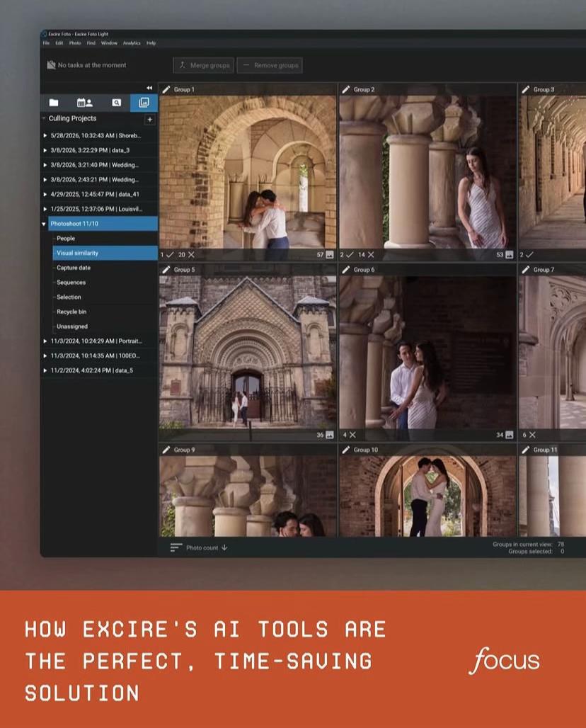The height and width of the screenshot is (728, 586).
Task: Select the Visual similarity tree item
Action: (x=105, y=253)
